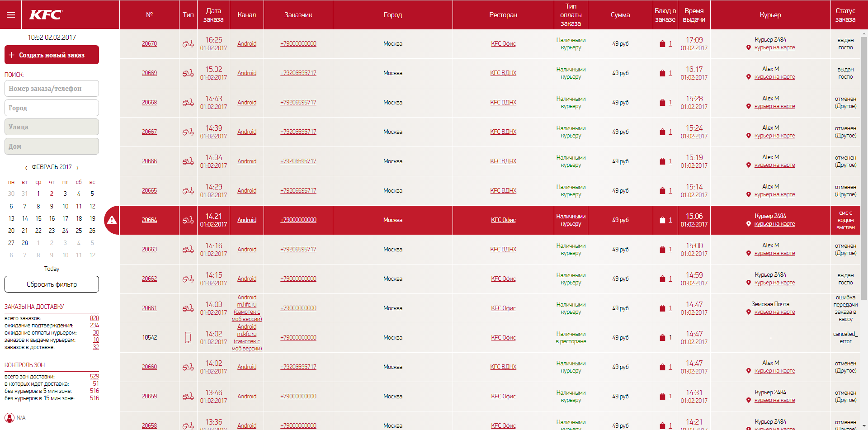Go to previous month in calendar
Screen dimensions: 868x430
click(x=26, y=168)
